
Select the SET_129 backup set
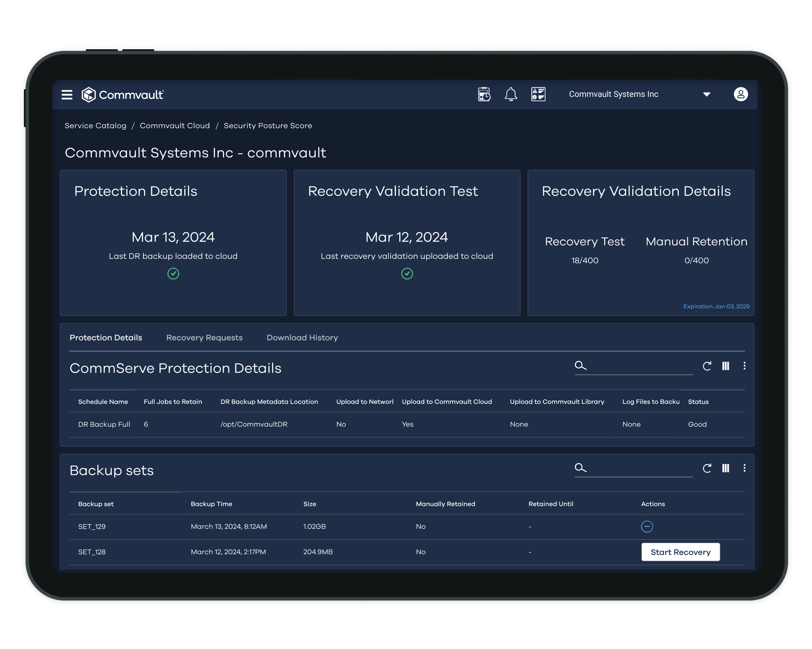[91, 526]
